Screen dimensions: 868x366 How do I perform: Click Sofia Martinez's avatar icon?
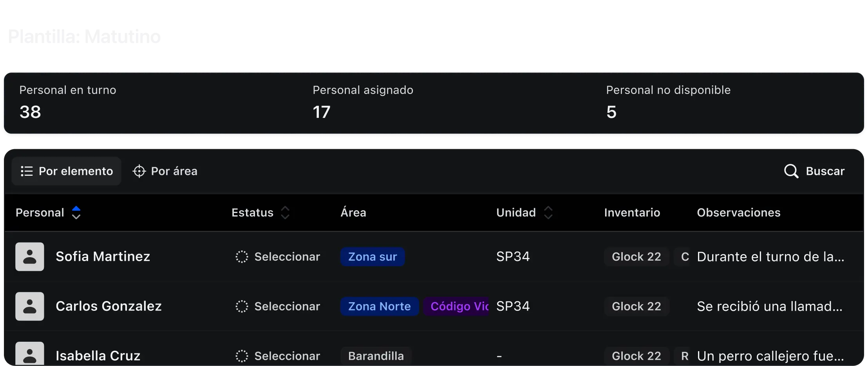coord(30,257)
